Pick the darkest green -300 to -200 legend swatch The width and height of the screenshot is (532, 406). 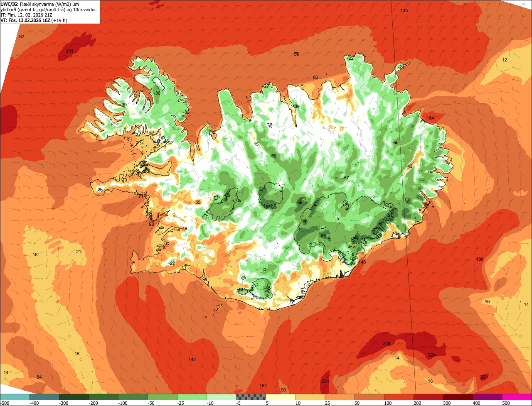[74, 397]
